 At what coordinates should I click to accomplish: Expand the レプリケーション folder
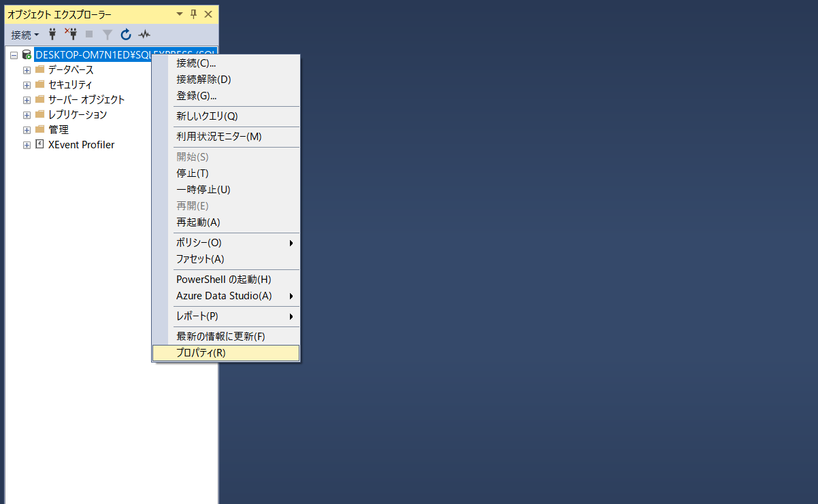pos(27,114)
